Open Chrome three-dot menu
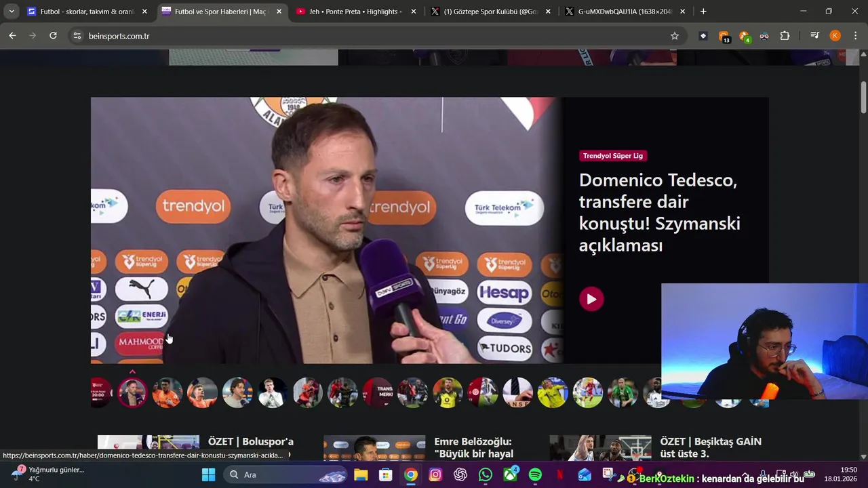The width and height of the screenshot is (868, 488). (x=854, y=36)
